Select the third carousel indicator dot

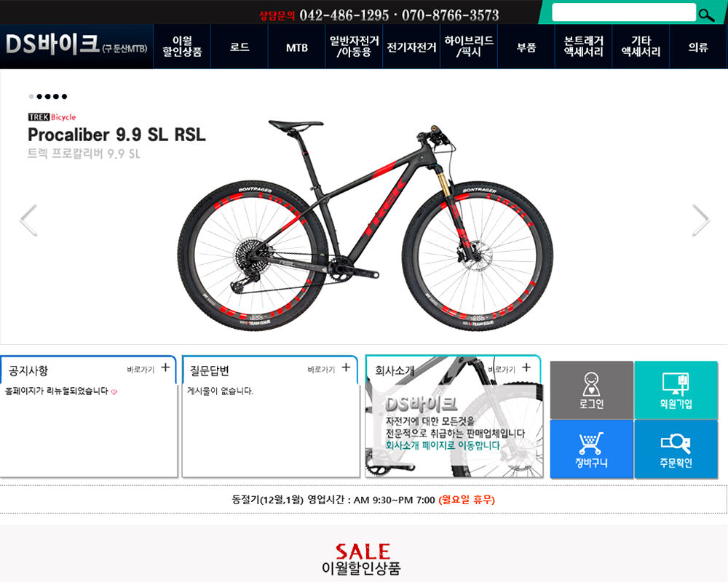[48, 97]
